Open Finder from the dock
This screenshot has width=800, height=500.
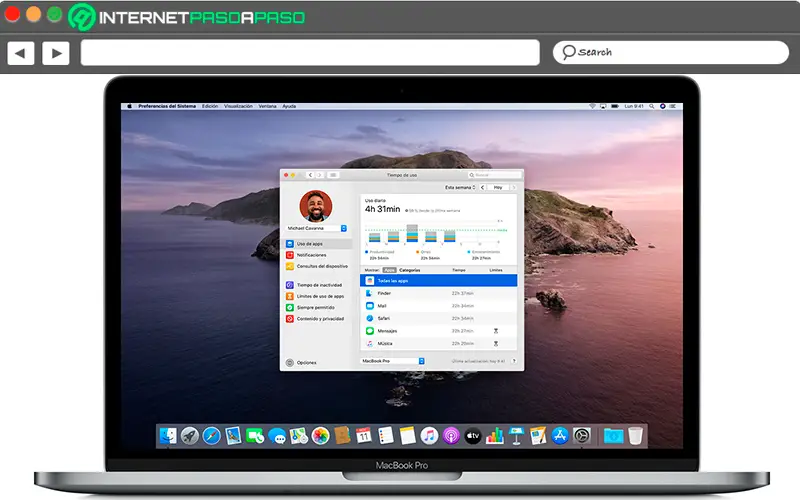168,436
